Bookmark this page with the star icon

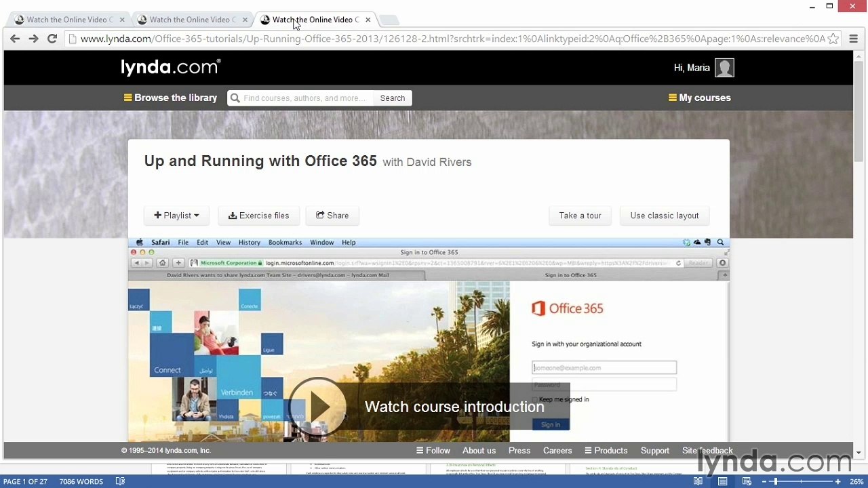coord(833,39)
